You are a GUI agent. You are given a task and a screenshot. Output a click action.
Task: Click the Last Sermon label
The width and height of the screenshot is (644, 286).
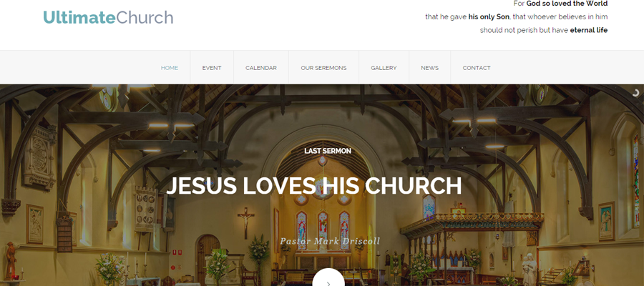click(x=328, y=151)
